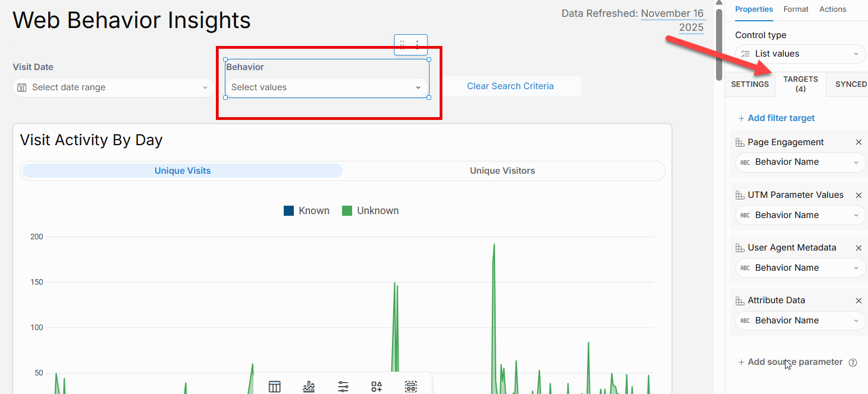The width and height of the screenshot is (868, 394).
Task: Open the SETTINGS sub-tab
Action: tap(750, 84)
